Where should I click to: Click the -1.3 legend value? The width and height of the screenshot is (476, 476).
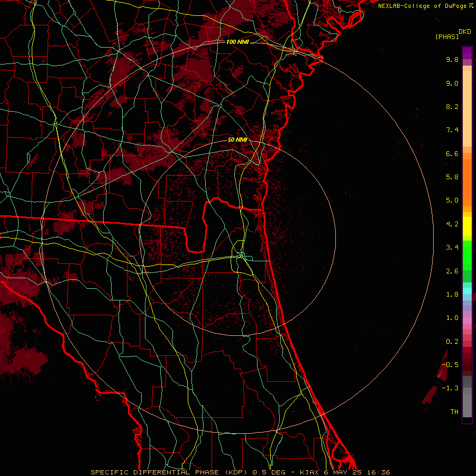[x=451, y=388]
